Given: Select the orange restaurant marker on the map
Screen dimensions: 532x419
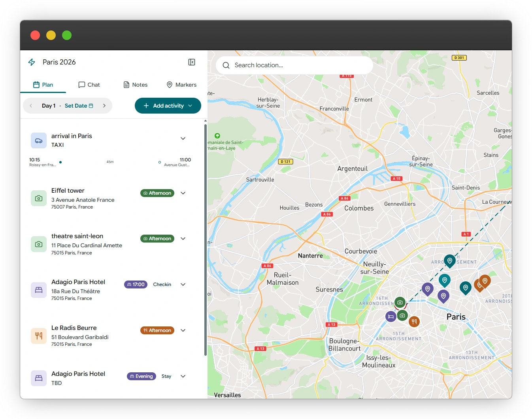Looking at the screenshot, I should click(x=414, y=322).
